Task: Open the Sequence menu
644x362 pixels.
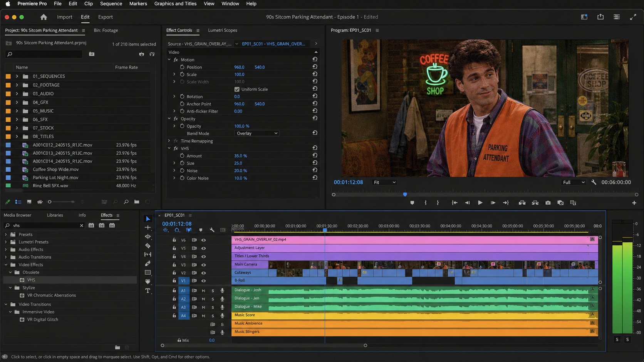Action: [111, 3]
